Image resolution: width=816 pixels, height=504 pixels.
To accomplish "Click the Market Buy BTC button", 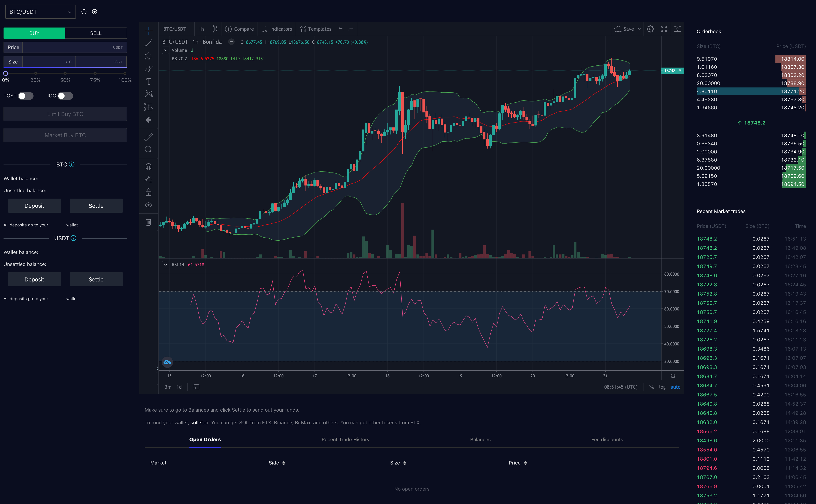I will tap(65, 135).
